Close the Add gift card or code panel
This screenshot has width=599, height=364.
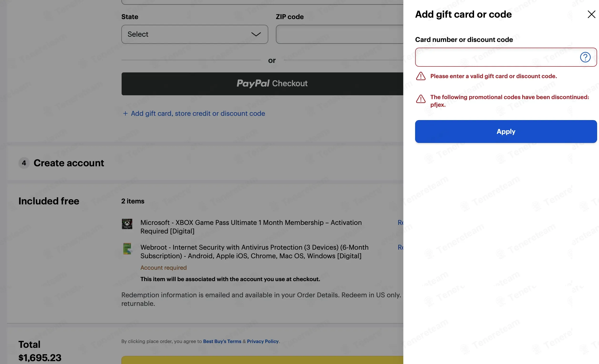coord(591,14)
